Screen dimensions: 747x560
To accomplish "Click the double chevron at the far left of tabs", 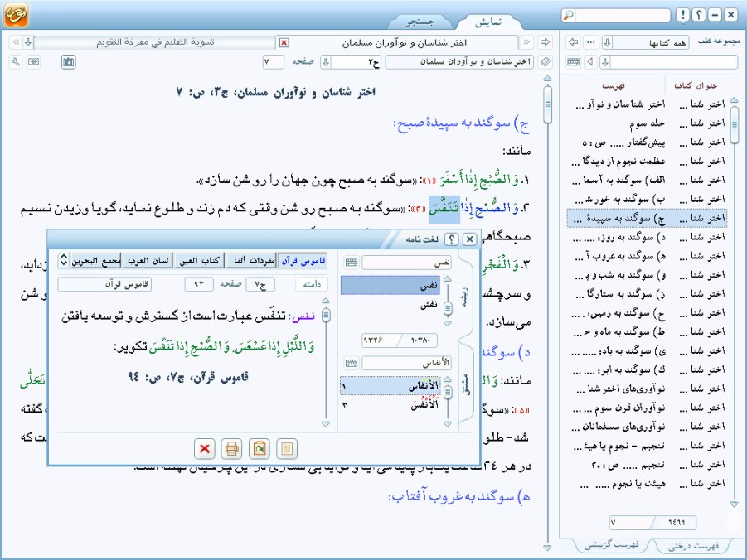I will pyautogui.click(x=16, y=42).
